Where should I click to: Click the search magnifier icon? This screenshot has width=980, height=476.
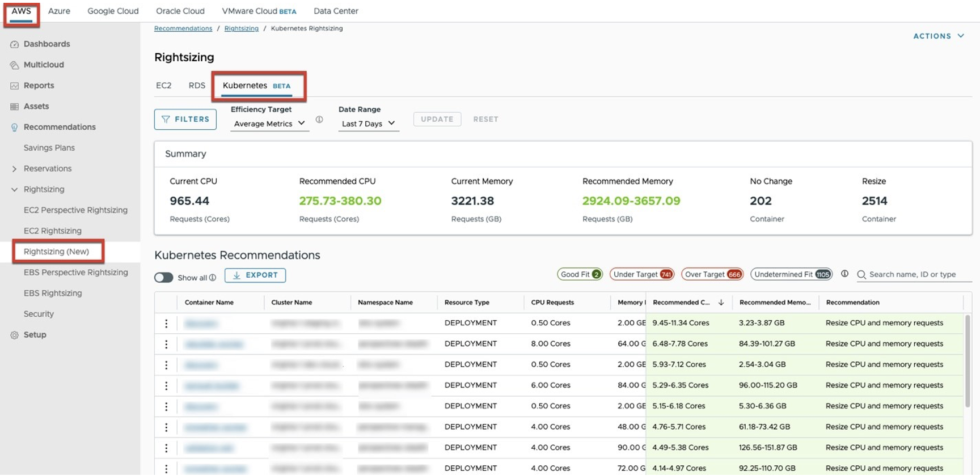861,275
